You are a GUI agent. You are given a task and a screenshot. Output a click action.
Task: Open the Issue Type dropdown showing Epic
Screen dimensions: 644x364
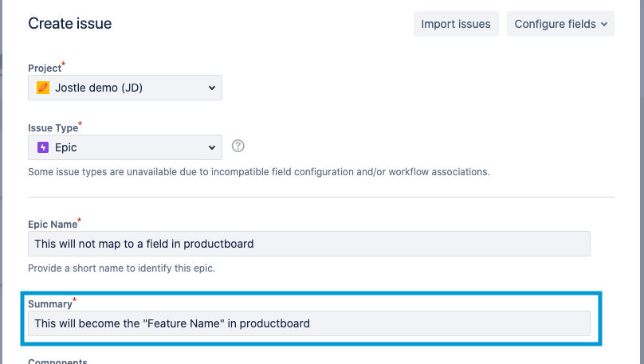pyautogui.click(x=125, y=147)
